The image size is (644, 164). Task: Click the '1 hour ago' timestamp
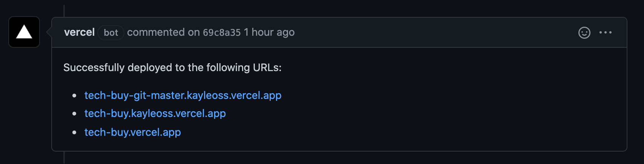tap(269, 33)
